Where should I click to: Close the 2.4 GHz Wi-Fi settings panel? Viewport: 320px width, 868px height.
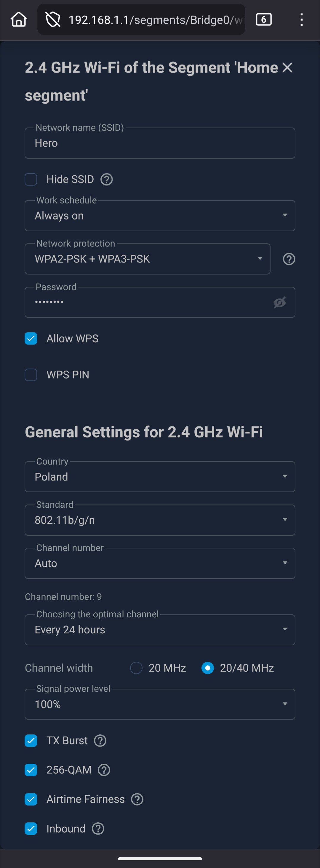pos(287,68)
